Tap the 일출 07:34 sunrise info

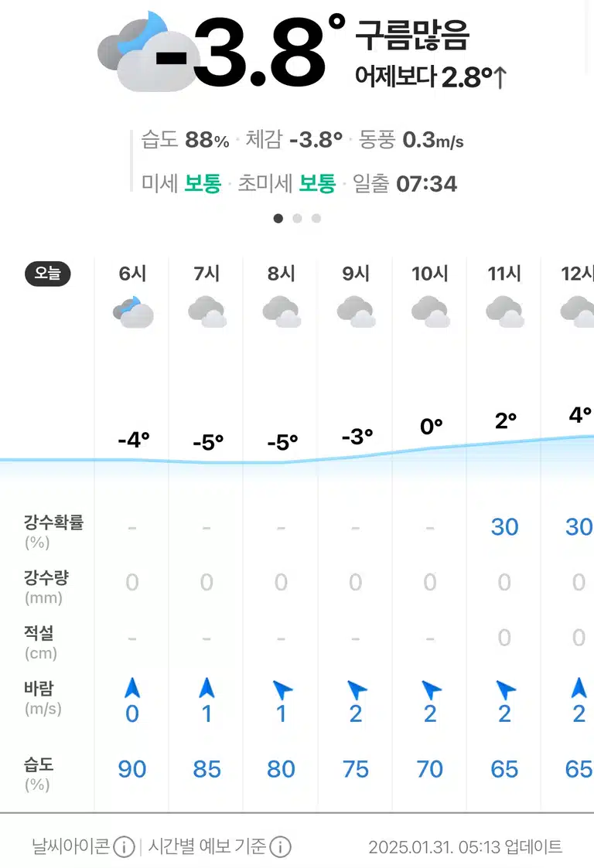[x=405, y=183]
